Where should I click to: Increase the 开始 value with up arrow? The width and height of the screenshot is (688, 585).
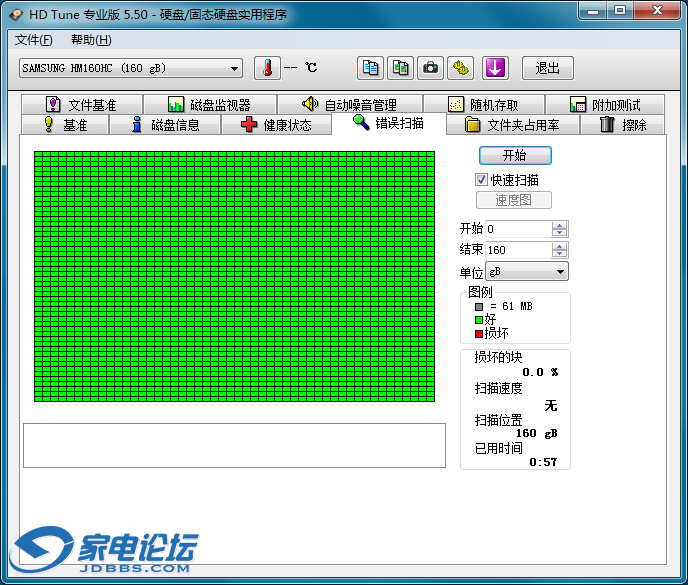click(x=560, y=225)
